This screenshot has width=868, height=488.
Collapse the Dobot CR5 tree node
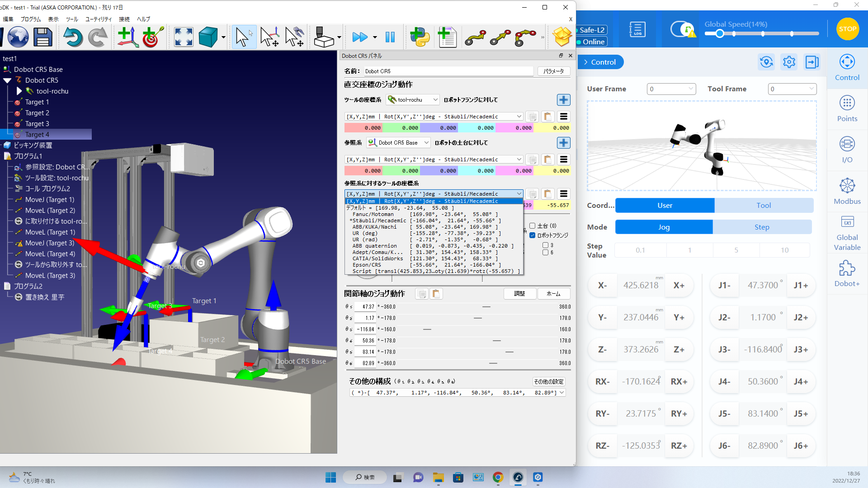7,80
